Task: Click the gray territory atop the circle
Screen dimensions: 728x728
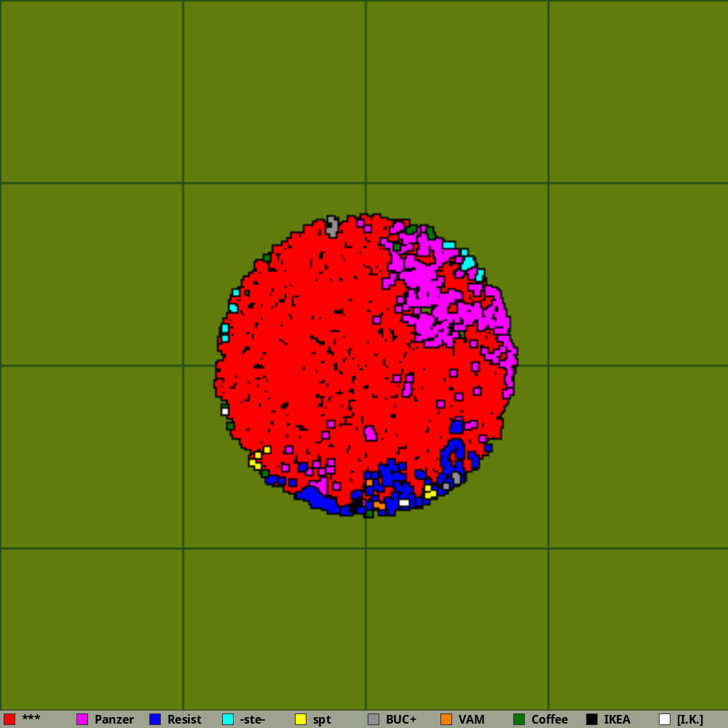Action: pyautogui.click(x=332, y=226)
